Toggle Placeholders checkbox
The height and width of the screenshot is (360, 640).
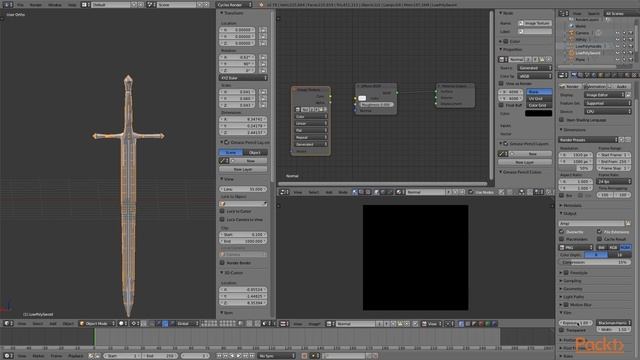[562, 239]
